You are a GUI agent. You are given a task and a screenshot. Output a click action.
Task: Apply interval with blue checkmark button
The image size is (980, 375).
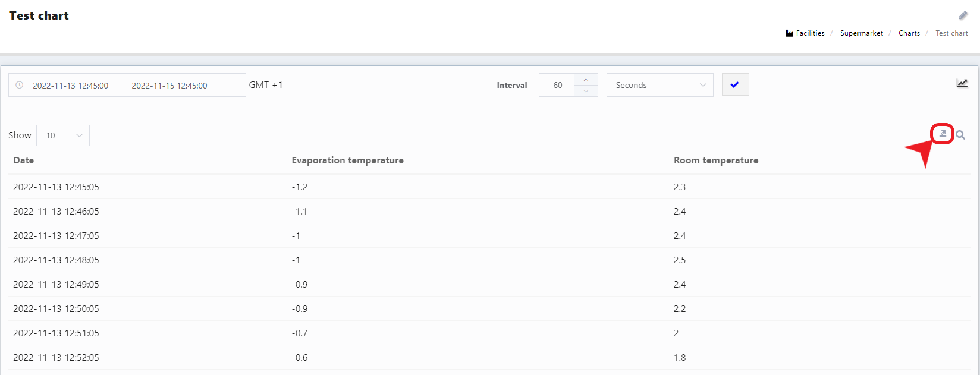pos(735,85)
